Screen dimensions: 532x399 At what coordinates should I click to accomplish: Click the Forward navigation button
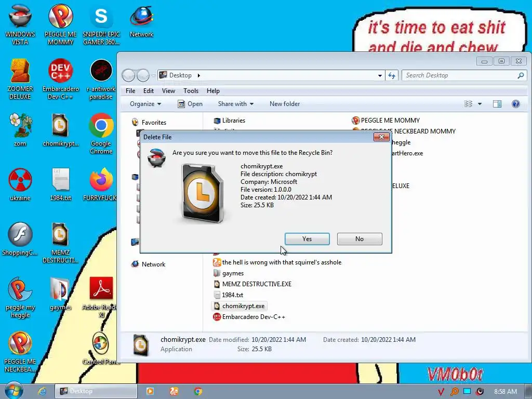[x=143, y=75]
